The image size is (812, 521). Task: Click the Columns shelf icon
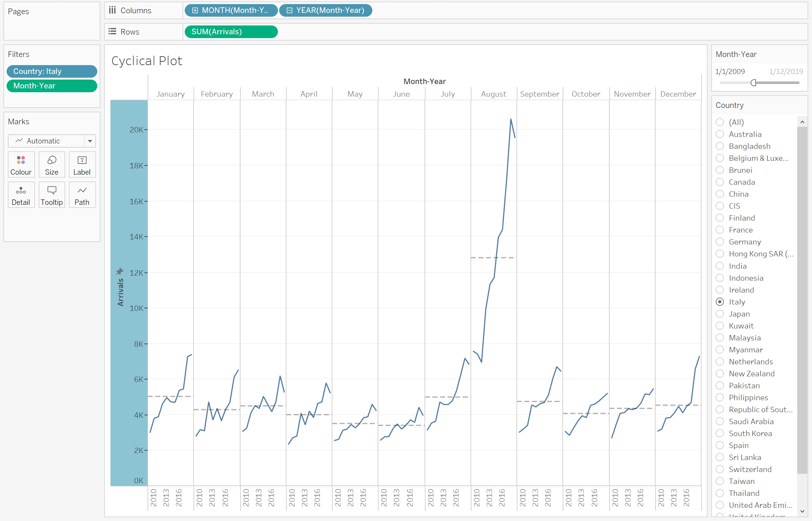pyautogui.click(x=112, y=10)
